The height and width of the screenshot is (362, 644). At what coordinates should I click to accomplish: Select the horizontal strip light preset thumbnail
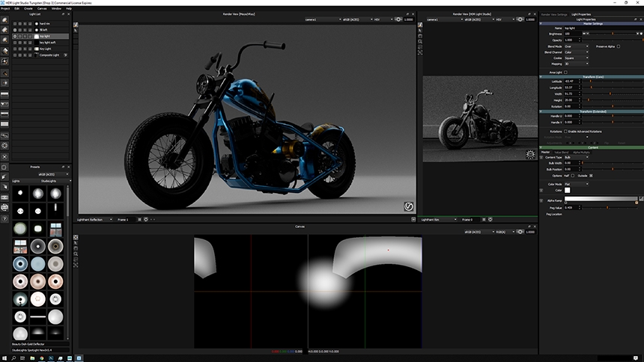click(37, 317)
